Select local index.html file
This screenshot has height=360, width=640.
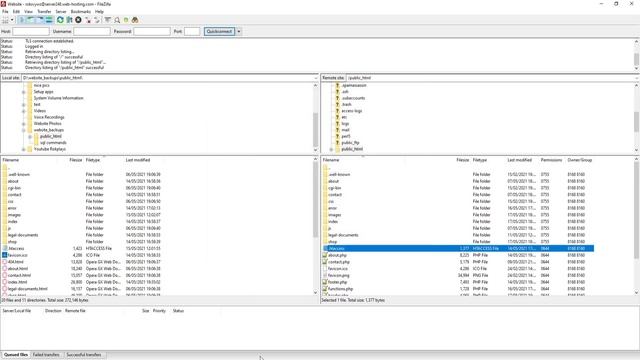[x=18, y=282]
